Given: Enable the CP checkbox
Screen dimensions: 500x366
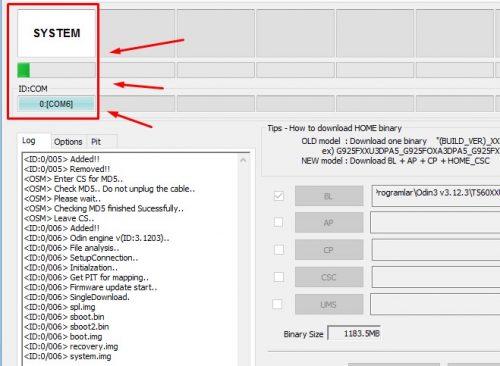Looking at the screenshot, I should [x=279, y=249].
